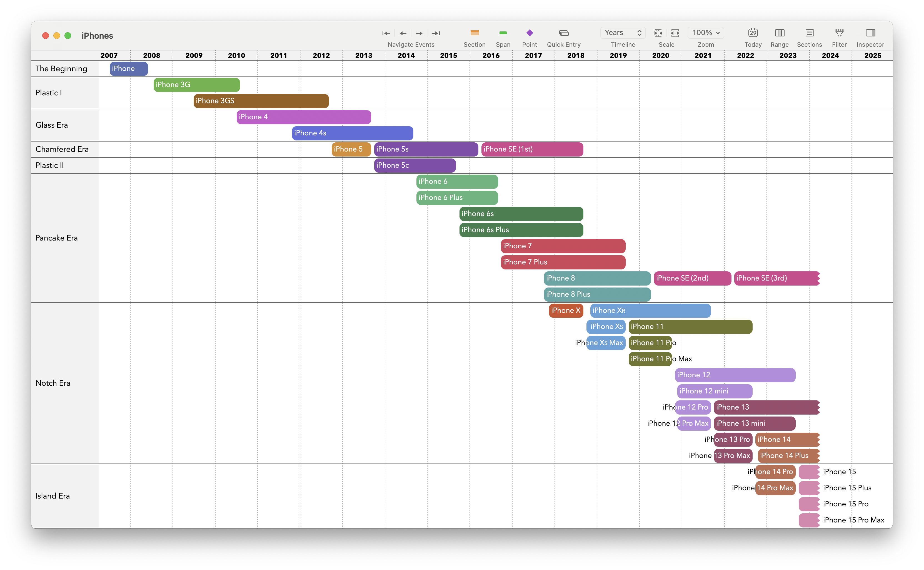924x570 pixels.
Task: Select the Pancake Era section header
Action: [x=65, y=238]
